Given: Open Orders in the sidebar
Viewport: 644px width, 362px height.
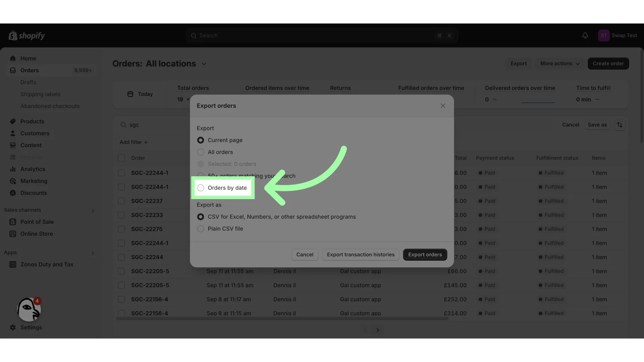Looking at the screenshot, I should [x=30, y=70].
